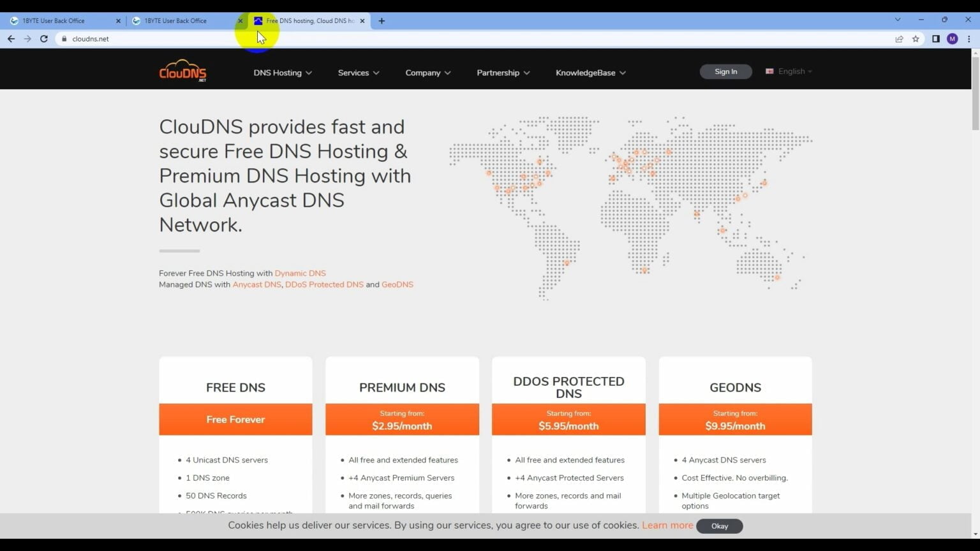980x551 pixels.
Task: Click the Sign In button
Action: 725,71
